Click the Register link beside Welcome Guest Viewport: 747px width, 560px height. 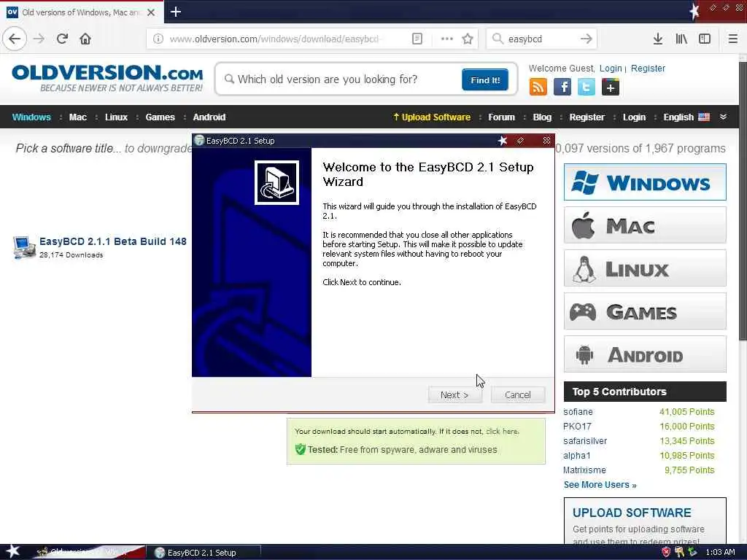click(648, 69)
